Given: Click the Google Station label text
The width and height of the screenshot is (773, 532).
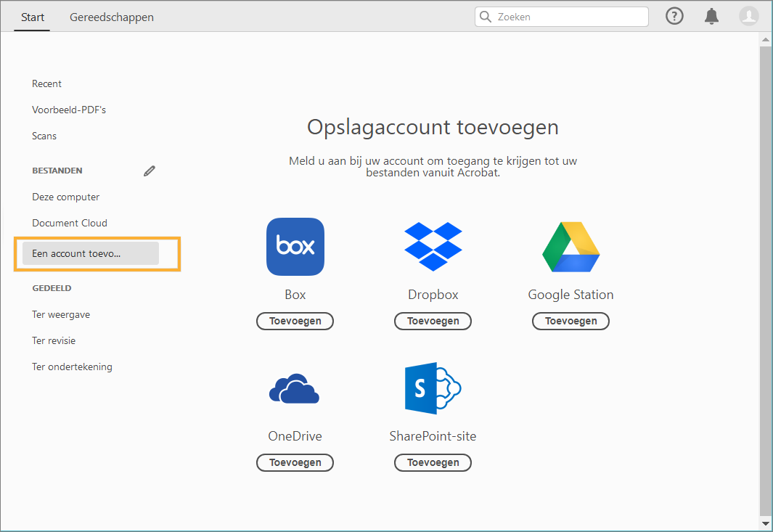Looking at the screenshot, I should (x=571, y=295).
